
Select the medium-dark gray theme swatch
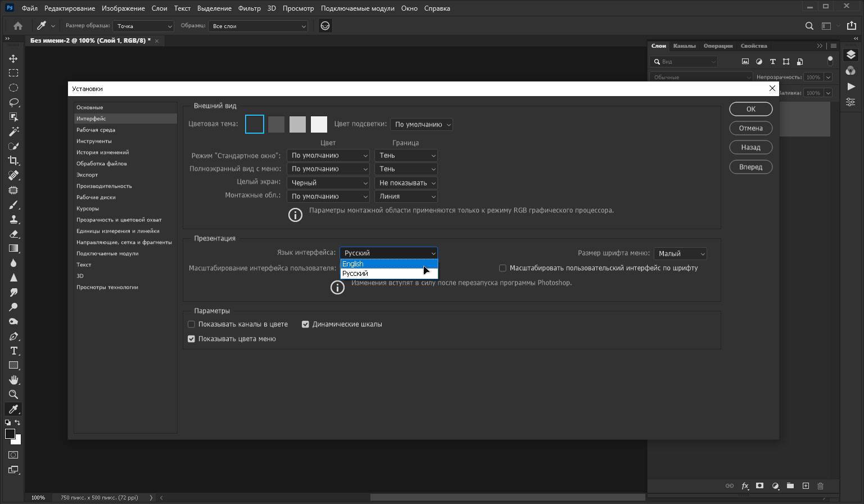[x=276, y=124]
